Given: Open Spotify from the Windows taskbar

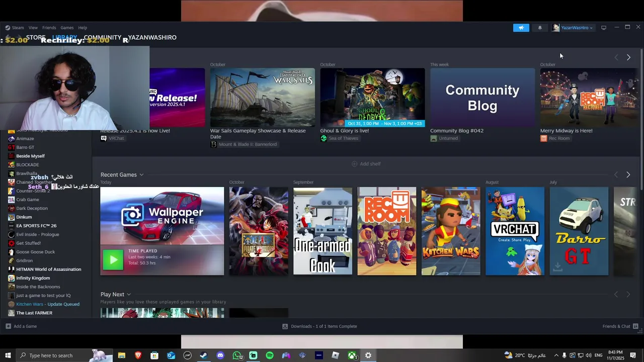Looking at the screenshot, I should coord(270,355).
